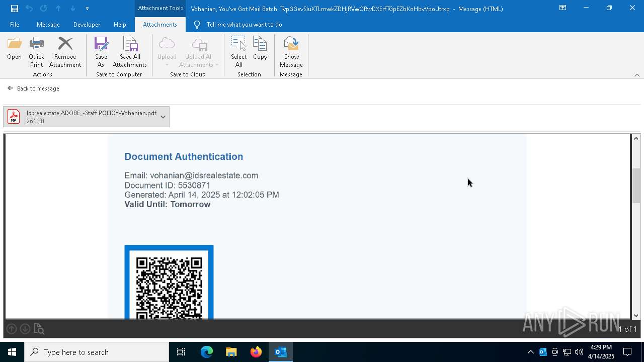
Task: Click Save All Attachments
Action: point(130,52)
